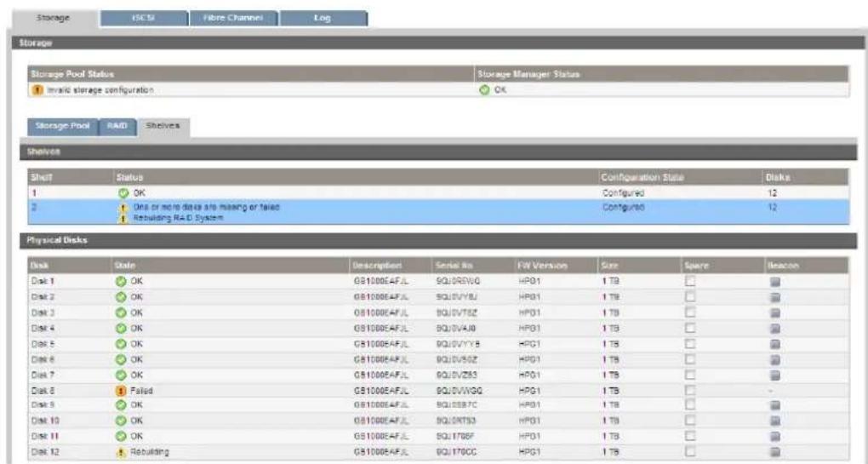Viewport: 868px width, 464px height.
Task: Click the Storage Pool Status header
Action: 72,74
